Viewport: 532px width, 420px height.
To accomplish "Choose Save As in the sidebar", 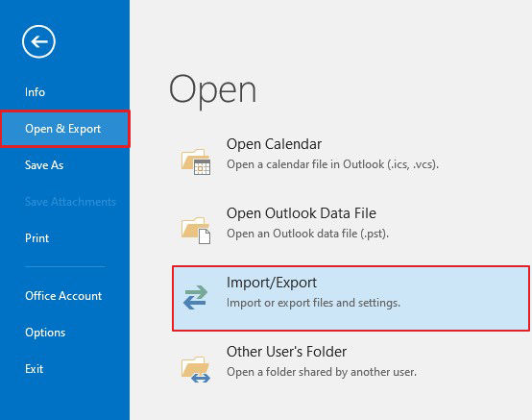I will (x=44, y=165).
